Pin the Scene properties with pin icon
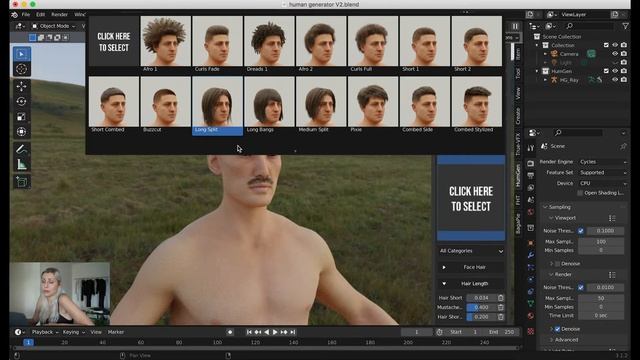 click(623, 146)
